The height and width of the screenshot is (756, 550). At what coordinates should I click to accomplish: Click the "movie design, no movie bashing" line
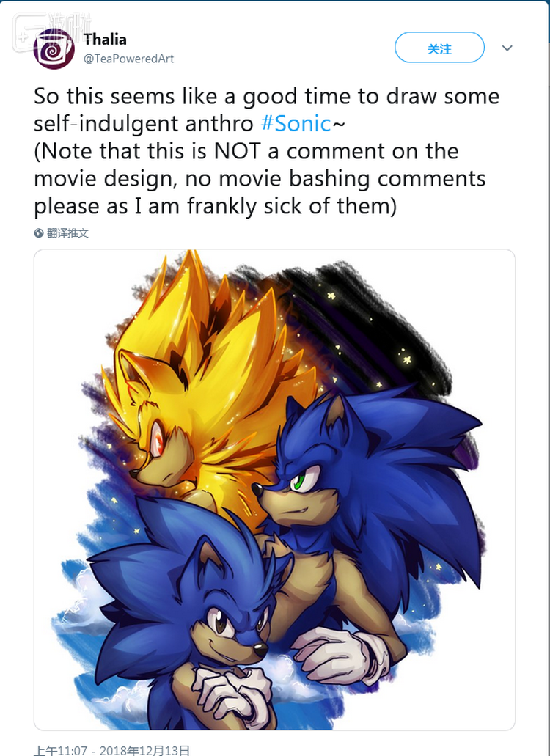tap(259, 178)
